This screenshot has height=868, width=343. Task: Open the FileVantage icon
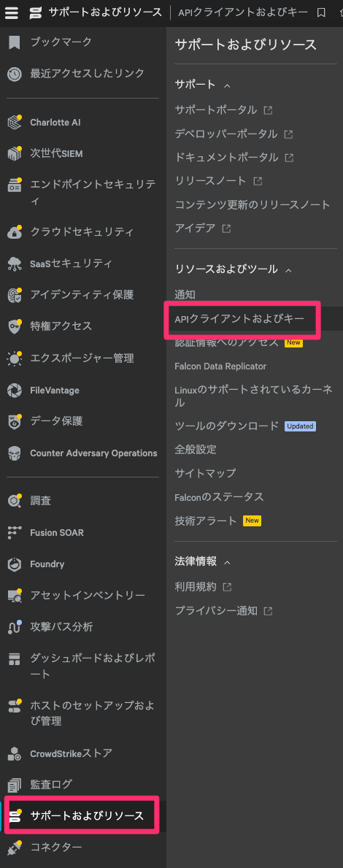pyautogui.click(x=15, y=391)
